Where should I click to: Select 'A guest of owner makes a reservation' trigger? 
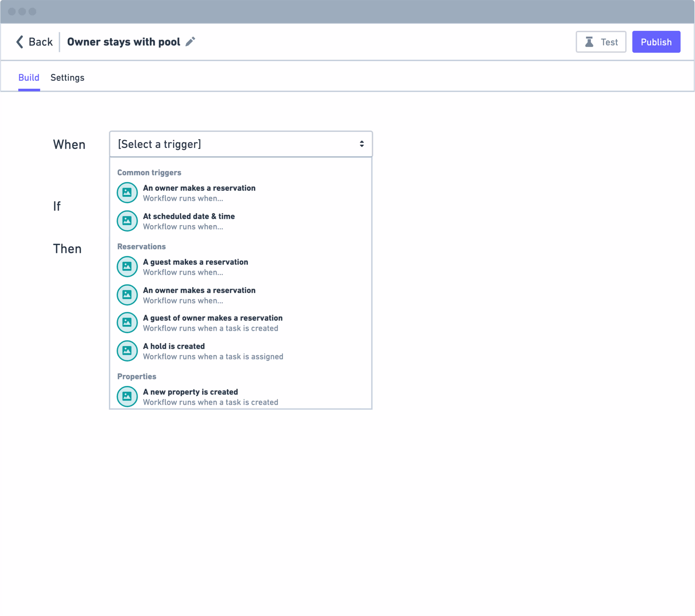[213, 322]
